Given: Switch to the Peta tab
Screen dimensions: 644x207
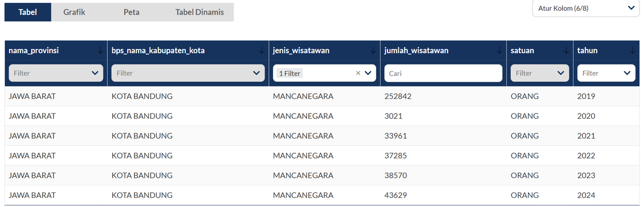Looking at the screenshot, I should pyautogui.click(x=131, y=12).
